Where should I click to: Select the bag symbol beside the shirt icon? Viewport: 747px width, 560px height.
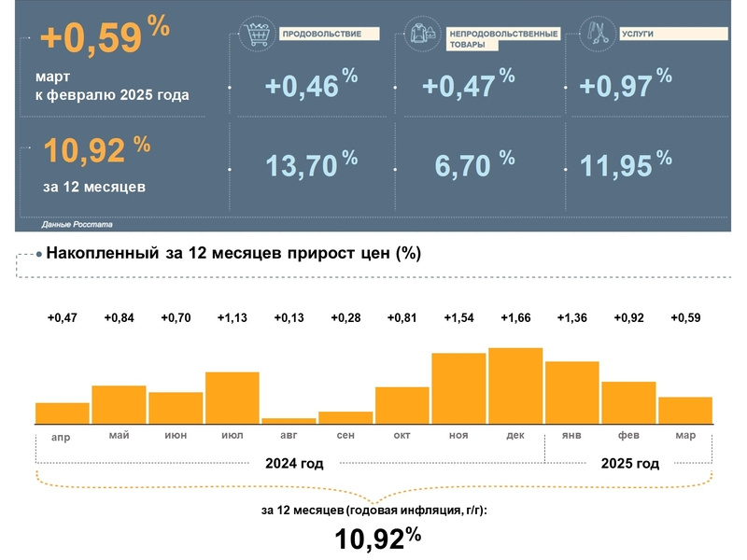(x=431, y=35)
